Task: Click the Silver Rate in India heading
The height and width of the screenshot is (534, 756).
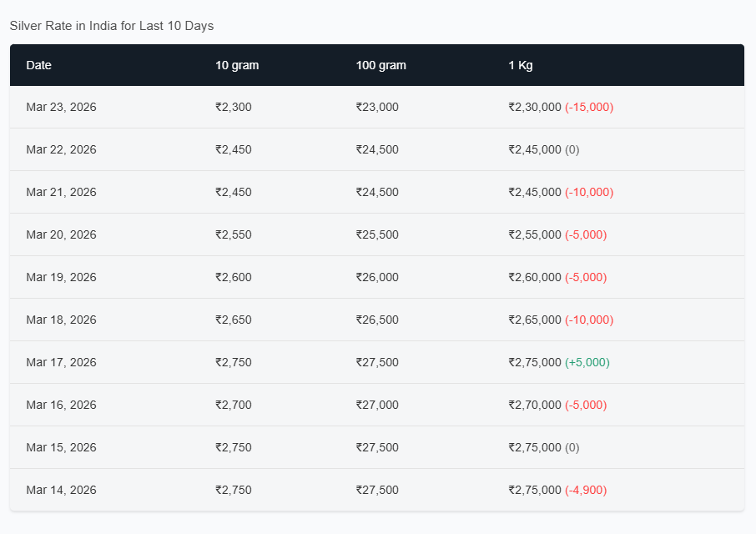Action: click(x=112, y=26)
